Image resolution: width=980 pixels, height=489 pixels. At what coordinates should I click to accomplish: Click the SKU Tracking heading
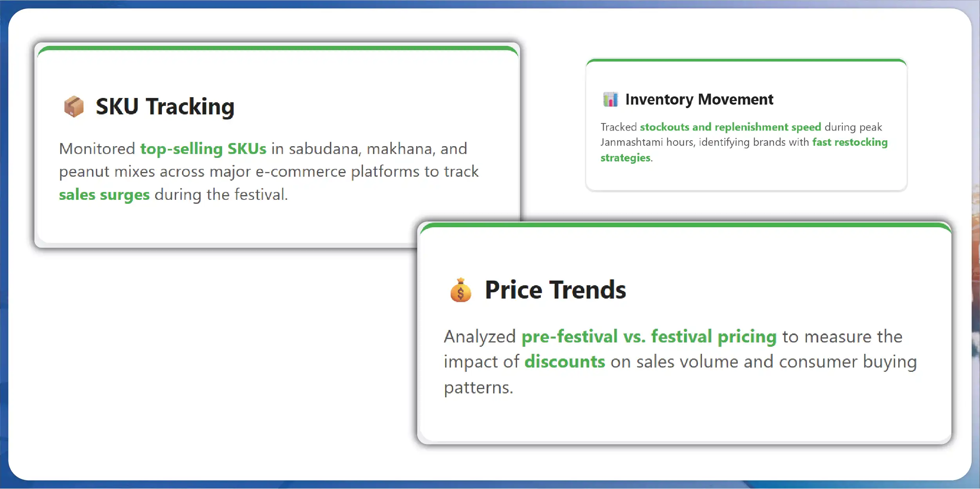coord(165,107)
